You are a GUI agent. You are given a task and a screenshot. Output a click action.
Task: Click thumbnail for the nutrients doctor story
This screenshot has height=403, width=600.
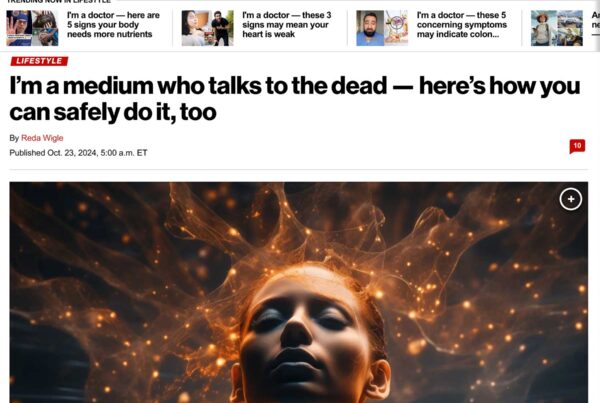(x=33, y=28)
